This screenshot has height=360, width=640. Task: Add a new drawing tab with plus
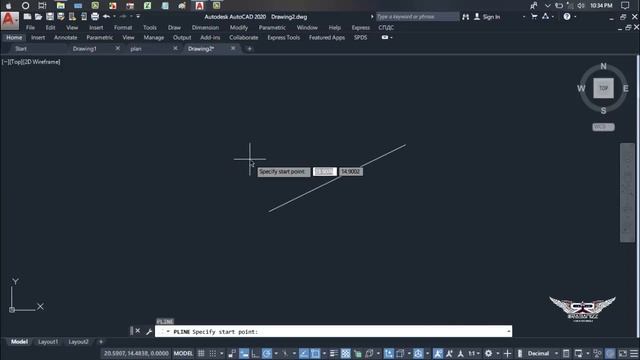249,49
